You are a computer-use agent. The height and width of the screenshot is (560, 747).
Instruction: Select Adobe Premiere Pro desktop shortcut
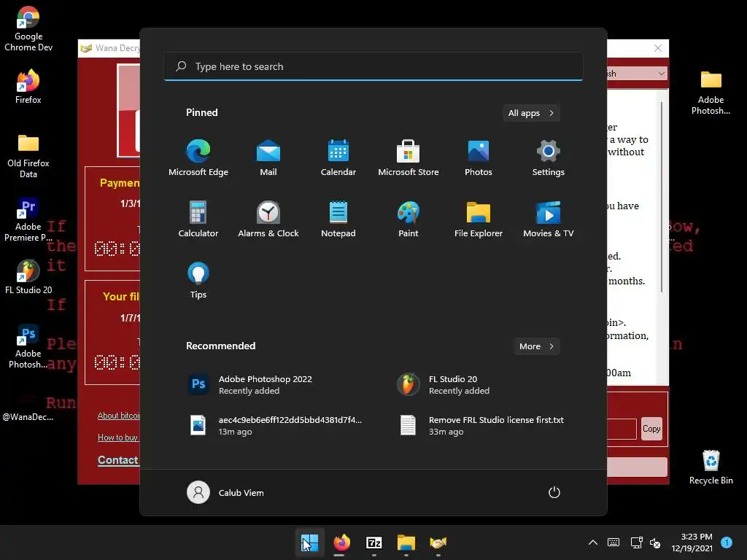28,219
